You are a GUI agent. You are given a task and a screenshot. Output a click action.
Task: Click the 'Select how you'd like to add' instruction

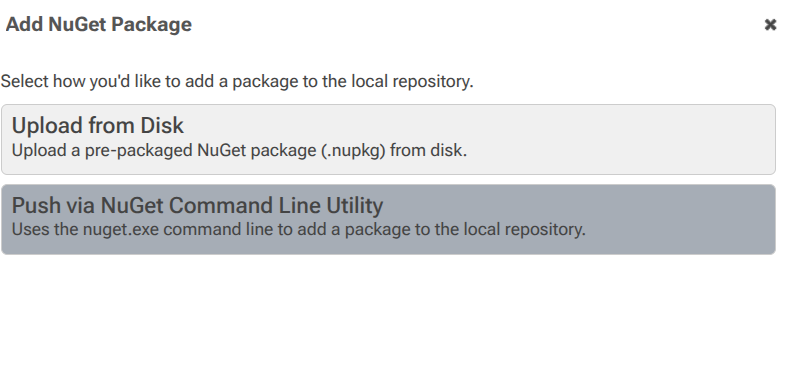pos(237,81)
